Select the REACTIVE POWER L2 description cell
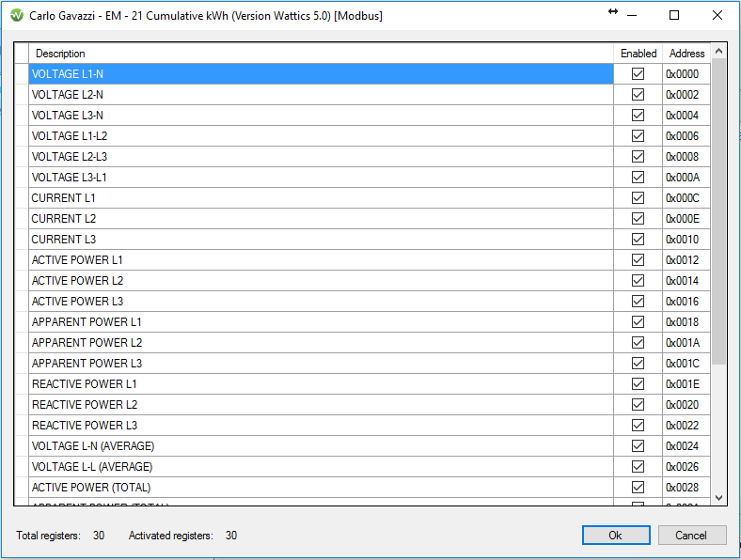Image resolution: width=741 pixels, height=560 pixels. 322,405
